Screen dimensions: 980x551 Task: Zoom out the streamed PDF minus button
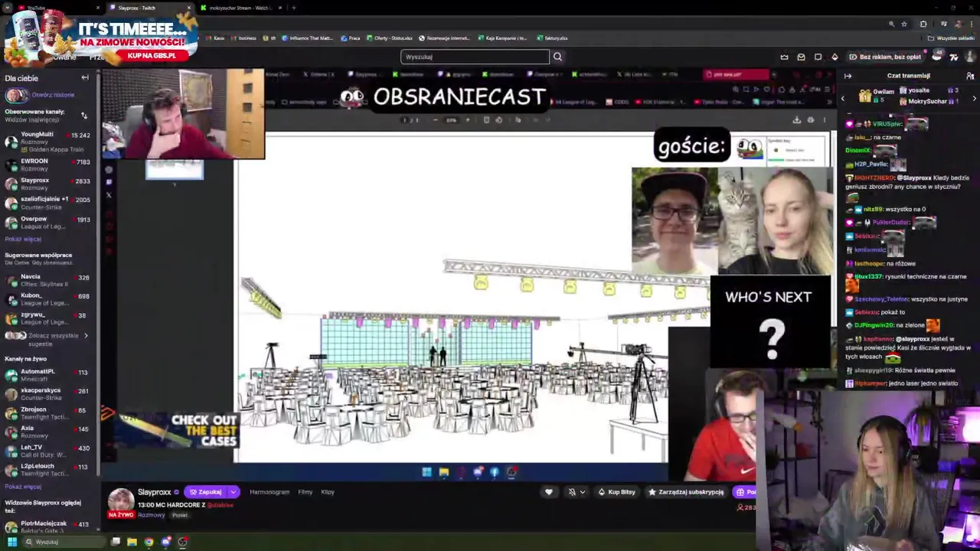tap(436, 119)
